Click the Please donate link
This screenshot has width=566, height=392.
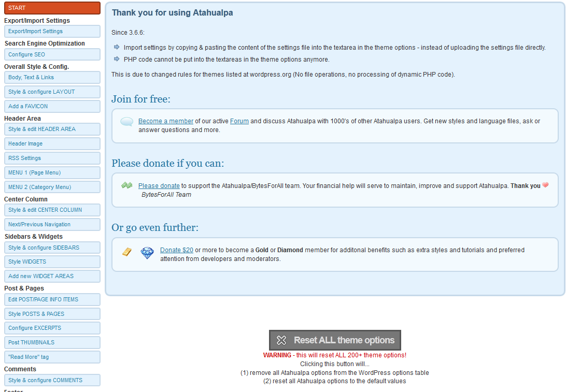(x=159, y=186)
